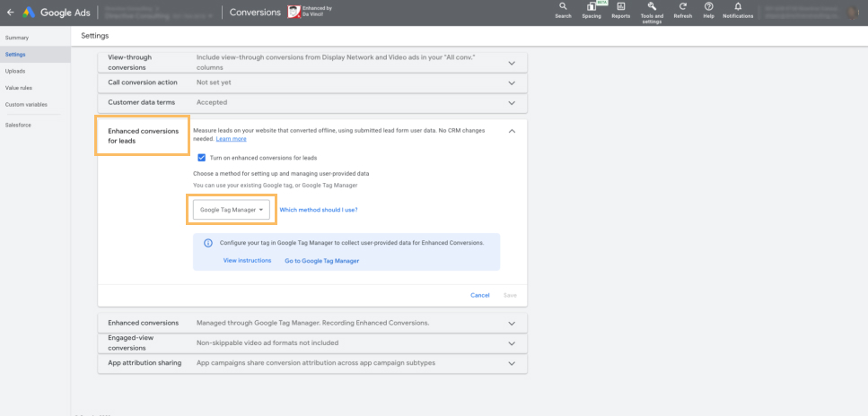Screen dimensions: 868x416
Task: Click 'You can use your existing Google tag' text
Action: [276, 186]
